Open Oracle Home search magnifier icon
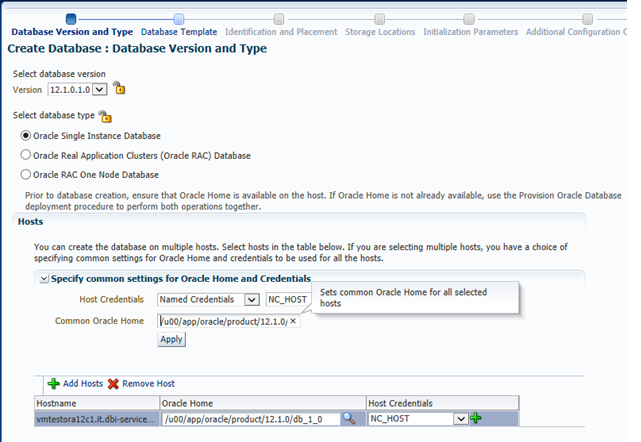Image resolution: width=641 pixels, height=442 pixels. click(349, 419)
